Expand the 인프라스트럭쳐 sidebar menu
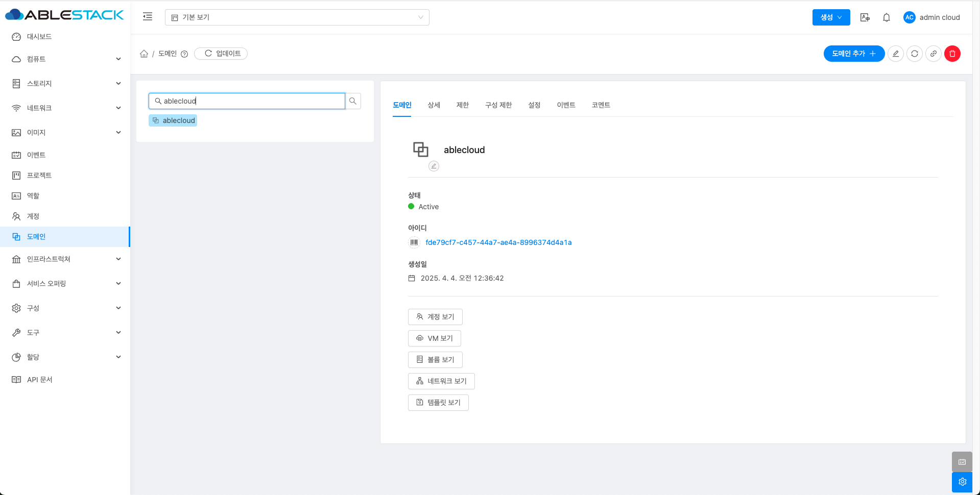Viewport: 980px width, 495px height. 65,259
